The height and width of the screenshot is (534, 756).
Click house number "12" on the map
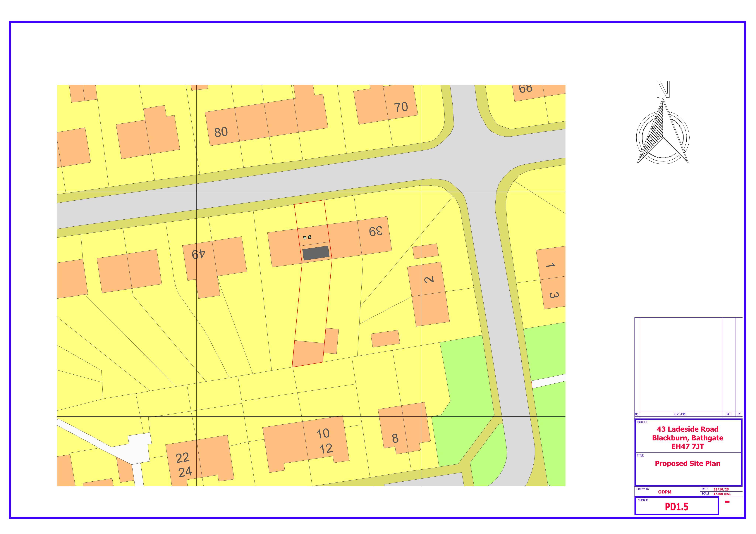(326, 449)
